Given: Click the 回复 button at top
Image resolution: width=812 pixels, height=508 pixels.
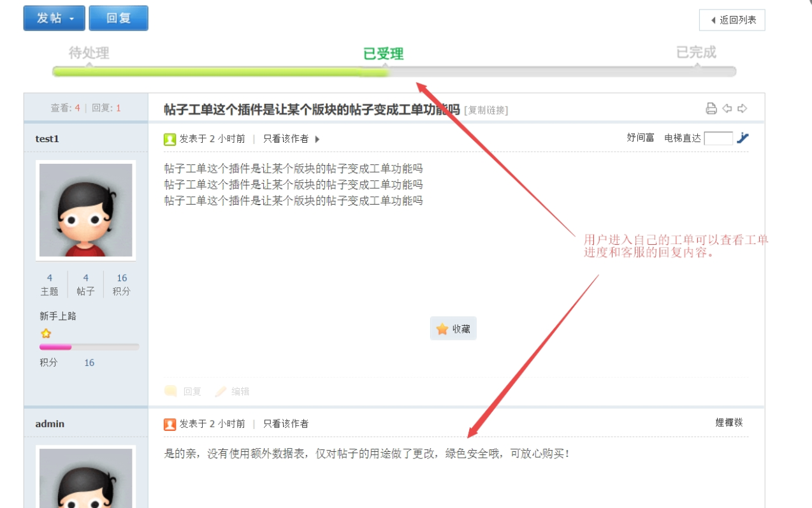Looking at the screenshot, I should pos(119,18).
